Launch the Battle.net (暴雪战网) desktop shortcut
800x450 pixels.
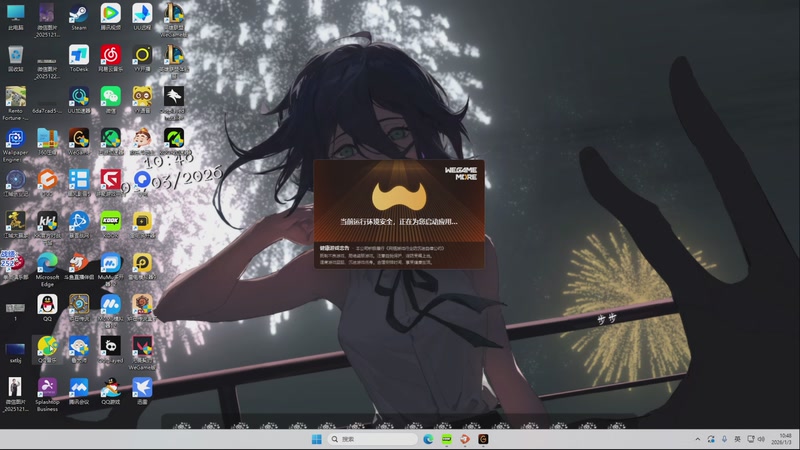[79, 224]
